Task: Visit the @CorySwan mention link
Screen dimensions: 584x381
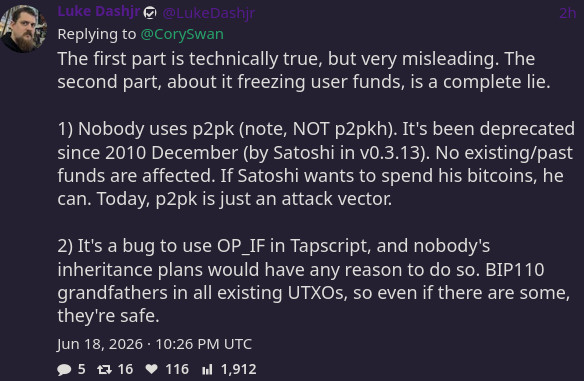Action: pos(182,34)
